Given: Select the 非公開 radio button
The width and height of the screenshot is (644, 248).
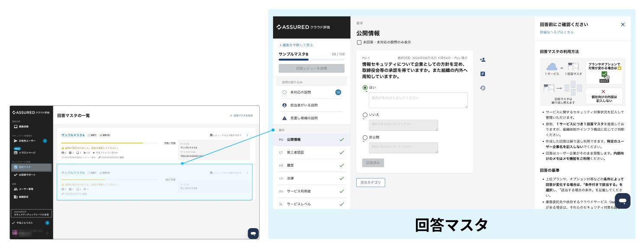Looking at the screenshot, I should 365,137.
